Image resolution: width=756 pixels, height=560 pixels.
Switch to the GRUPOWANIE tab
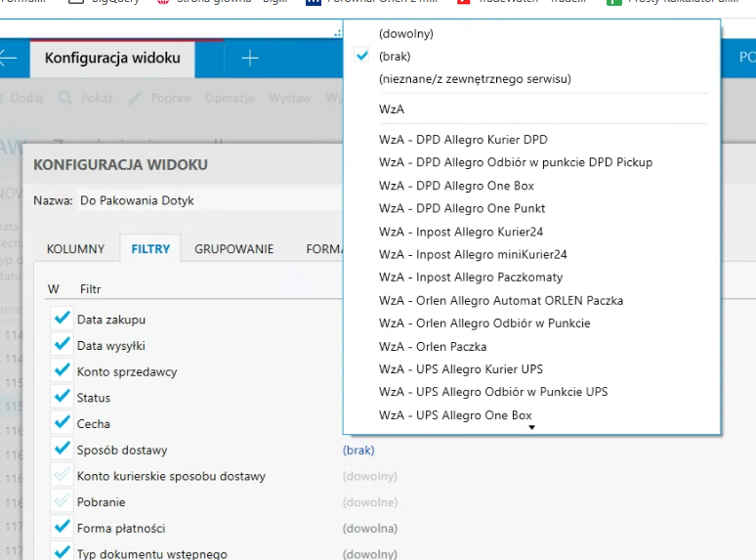(x=233, y=249)
